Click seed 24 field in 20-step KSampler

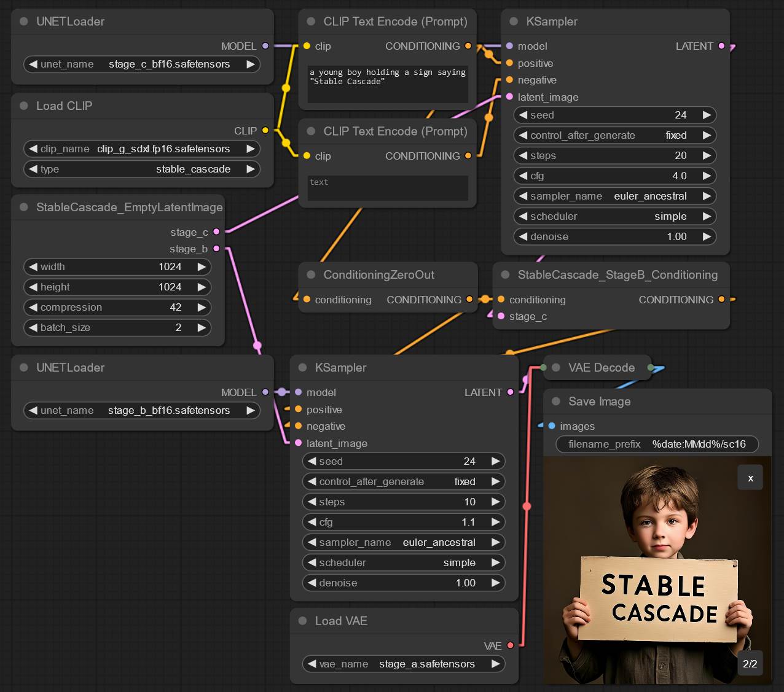[x=615, y=115]
